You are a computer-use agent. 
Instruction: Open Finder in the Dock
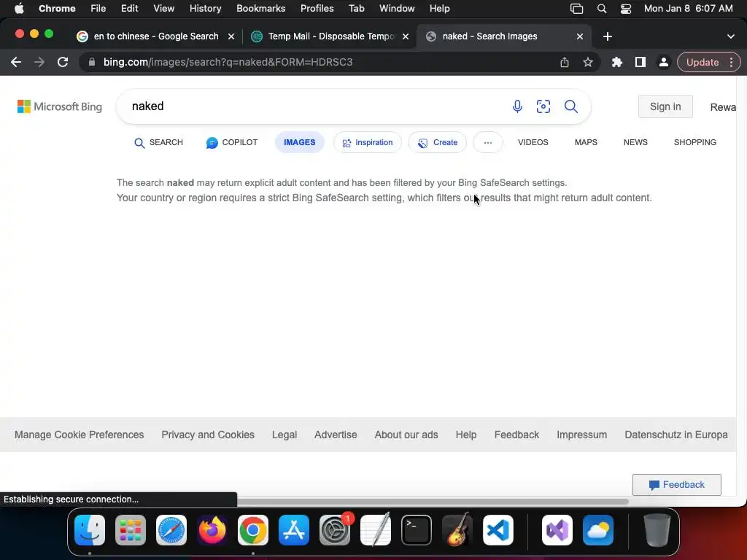(x=90, y=530)
